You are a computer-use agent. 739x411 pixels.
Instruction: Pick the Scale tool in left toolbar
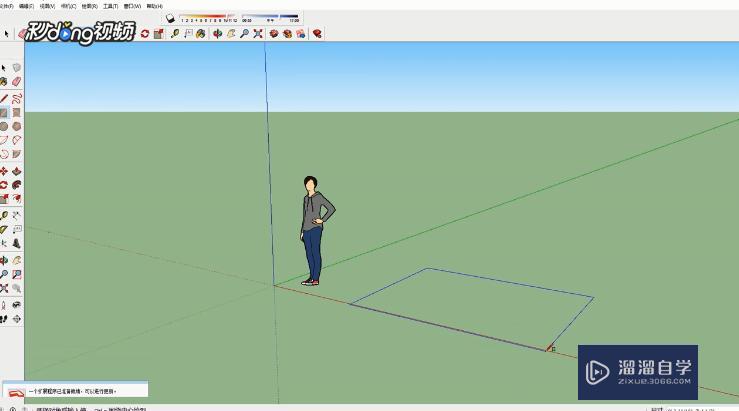pos(4,199)
